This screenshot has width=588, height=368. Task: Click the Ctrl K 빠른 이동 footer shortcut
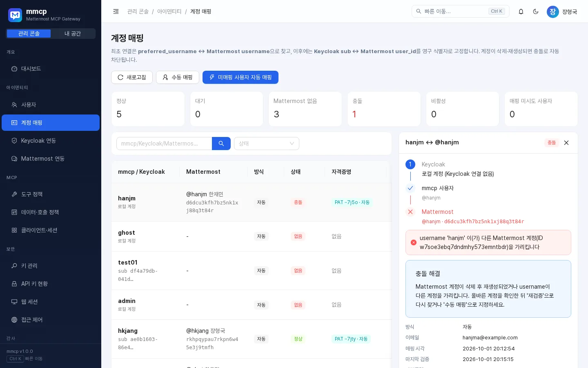pyautogui.click(x=24, y=359)
